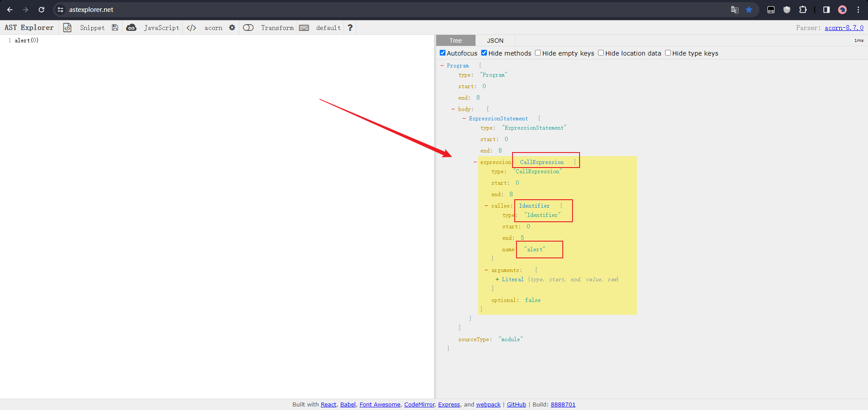Screen dimensions: 868x410
Task: Switch to the JSON tab
Action: (x=495, y=41)
